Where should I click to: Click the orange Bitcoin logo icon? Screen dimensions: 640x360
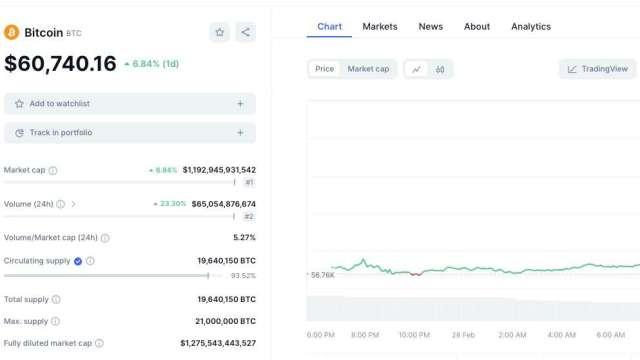point(11,32)
